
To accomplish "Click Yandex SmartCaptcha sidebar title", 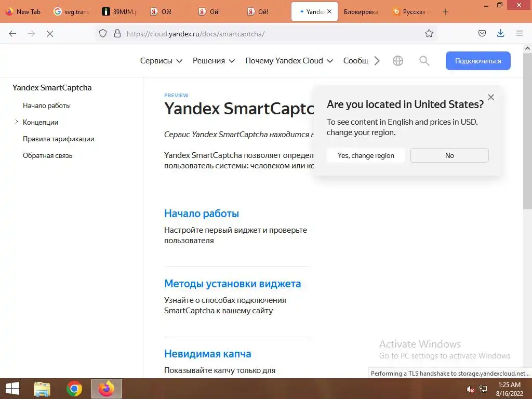I will 52,87.
